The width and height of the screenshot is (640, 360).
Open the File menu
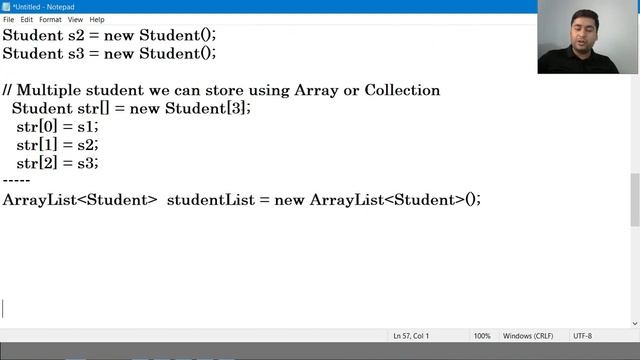pos(9,20)
